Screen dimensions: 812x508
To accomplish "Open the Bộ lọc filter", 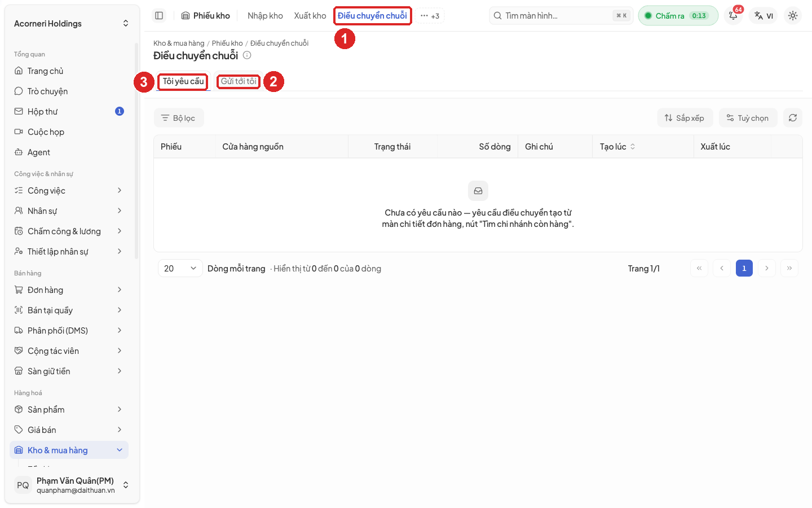I will (179, 118).
